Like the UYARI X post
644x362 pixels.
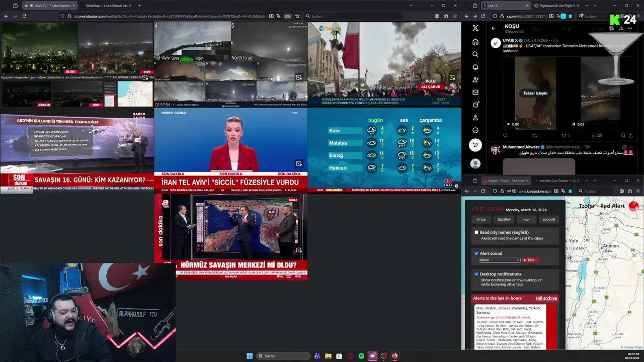coord(565,135)
